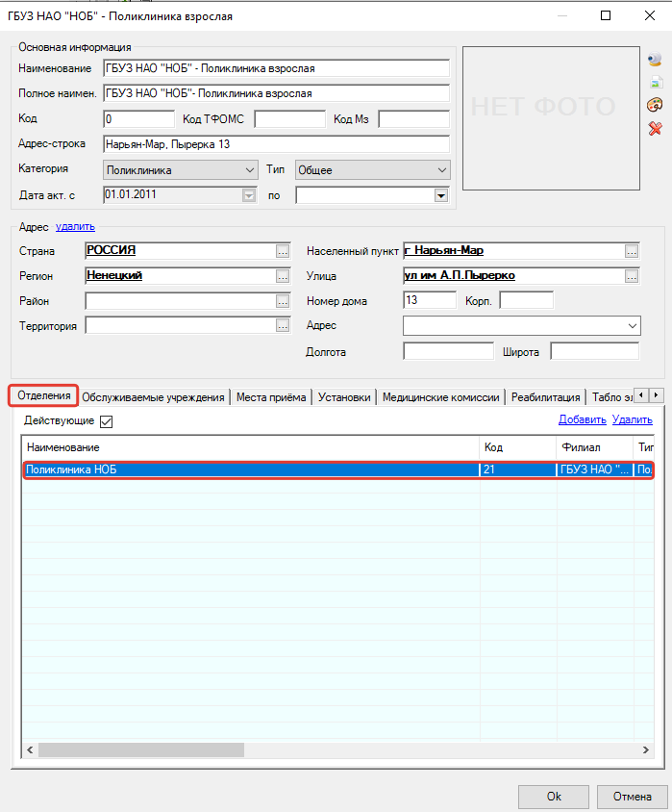
Task: Switch to the Отделения tab
Action: tap(44, 395)
